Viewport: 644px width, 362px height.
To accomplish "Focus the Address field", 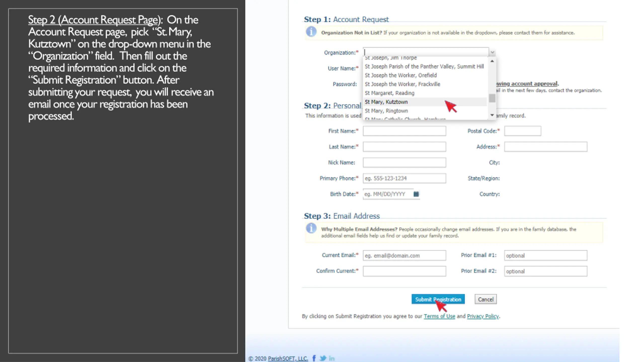I will click(x=546, y=147).
